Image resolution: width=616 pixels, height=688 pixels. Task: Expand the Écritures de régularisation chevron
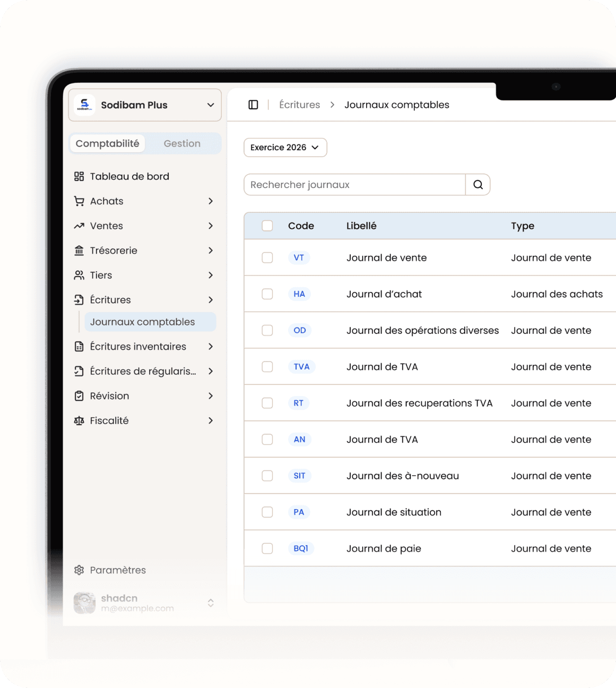tap(211, 371)
